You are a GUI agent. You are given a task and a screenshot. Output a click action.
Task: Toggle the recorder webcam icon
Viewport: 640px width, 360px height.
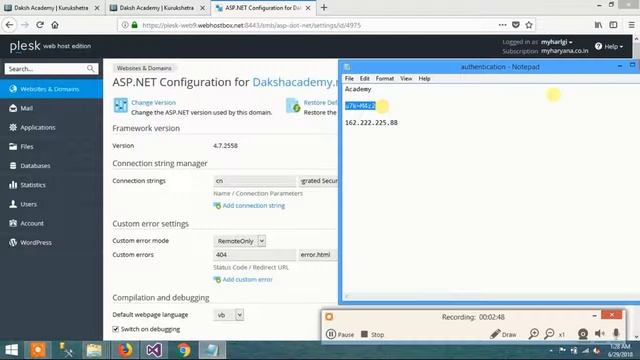coord(583,334)
